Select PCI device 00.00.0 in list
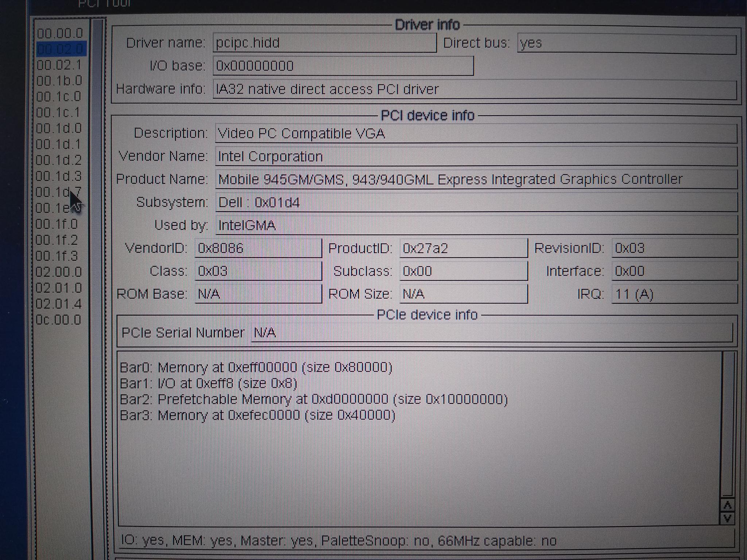This screenshot has width=747, height=560. [60, 34]
